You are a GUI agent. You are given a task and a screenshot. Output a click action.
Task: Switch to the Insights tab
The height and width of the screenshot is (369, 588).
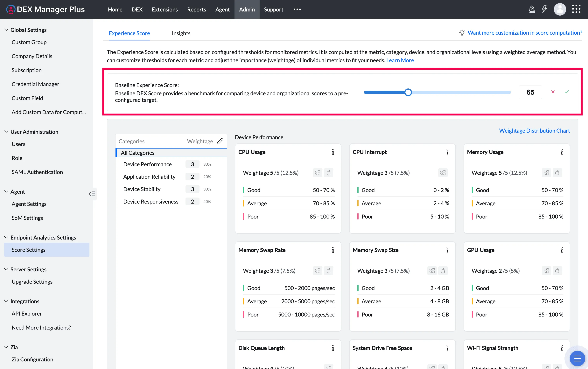pos(181,33)
